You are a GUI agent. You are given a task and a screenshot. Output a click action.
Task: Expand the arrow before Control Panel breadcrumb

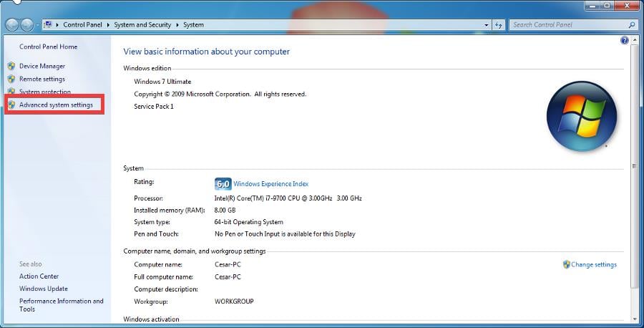point(57,25)
